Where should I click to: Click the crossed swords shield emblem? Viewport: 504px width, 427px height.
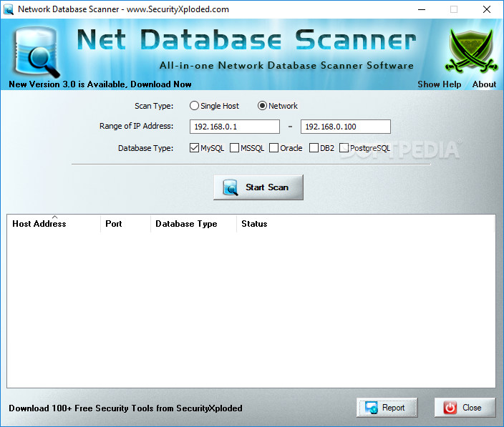coord(471,50)
